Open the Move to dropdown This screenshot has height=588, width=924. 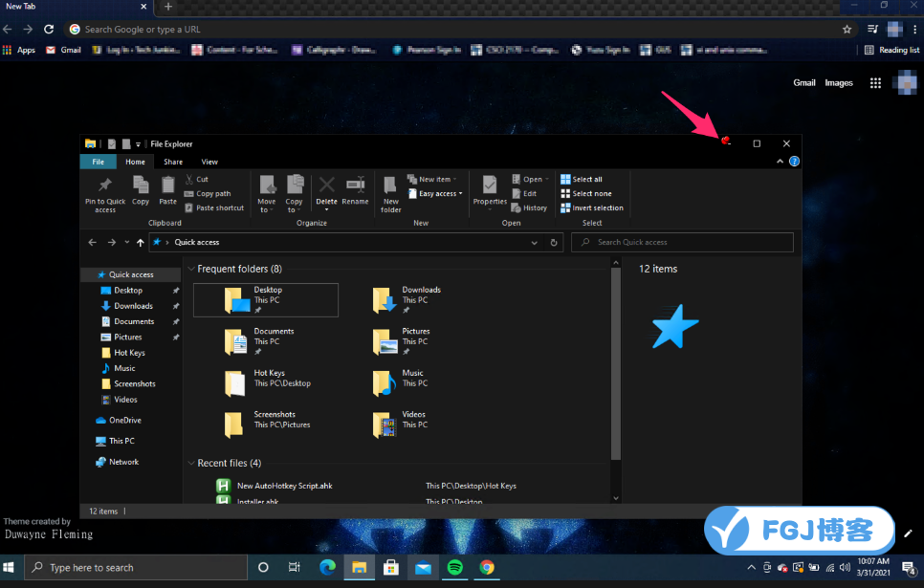(x=266, y=194)
